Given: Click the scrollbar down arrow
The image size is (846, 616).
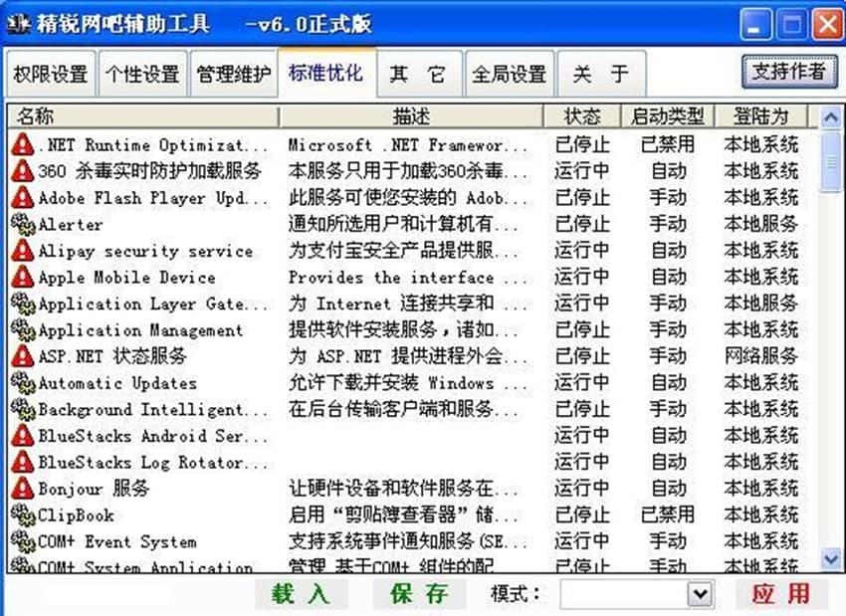Looking at the screenshot, I should (830, 559).
